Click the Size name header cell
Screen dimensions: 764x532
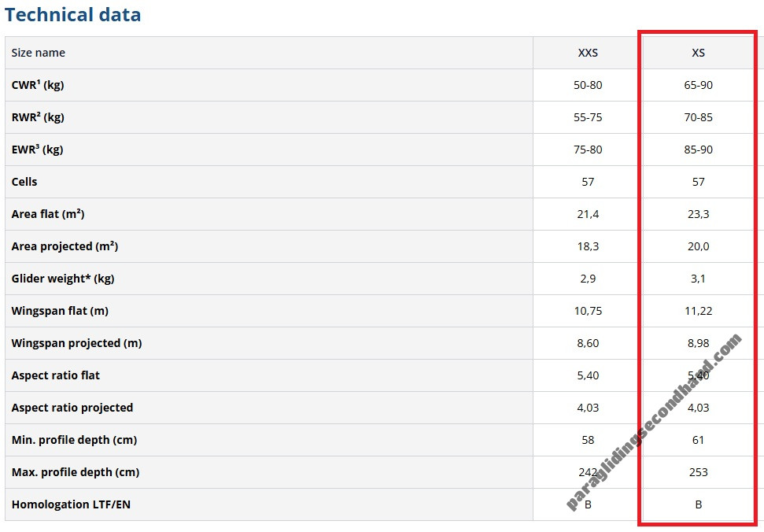(x=39, y=53)
